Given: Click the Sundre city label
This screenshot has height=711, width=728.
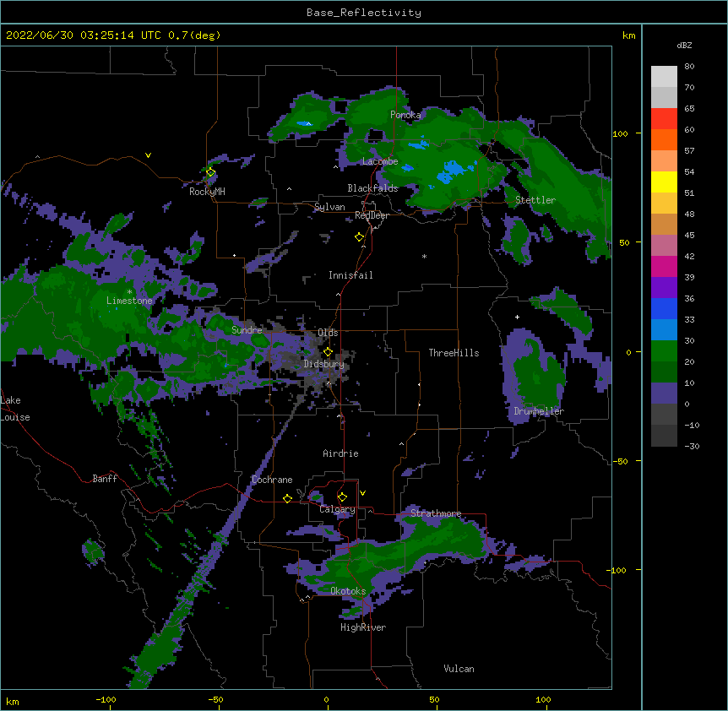Looking at the screenshot, I should (x=247, y=330).
